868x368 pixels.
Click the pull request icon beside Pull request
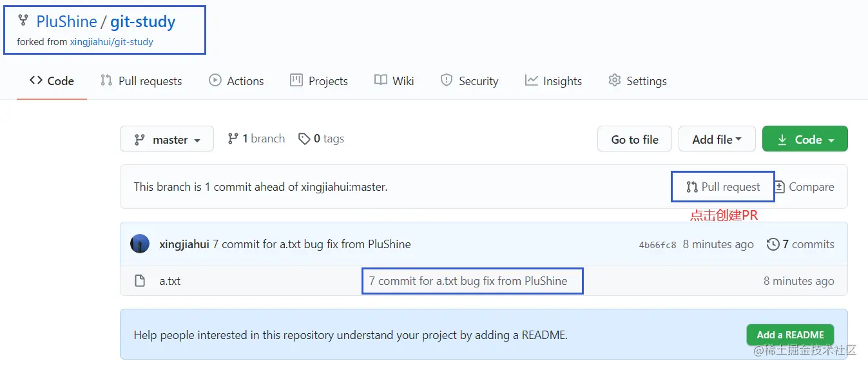tap(692, 187)
